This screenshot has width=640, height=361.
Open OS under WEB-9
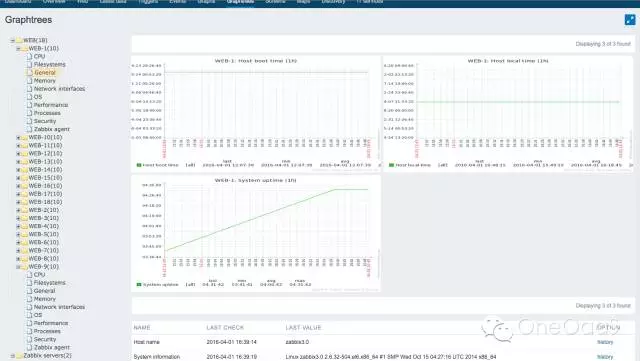[38, 315]
